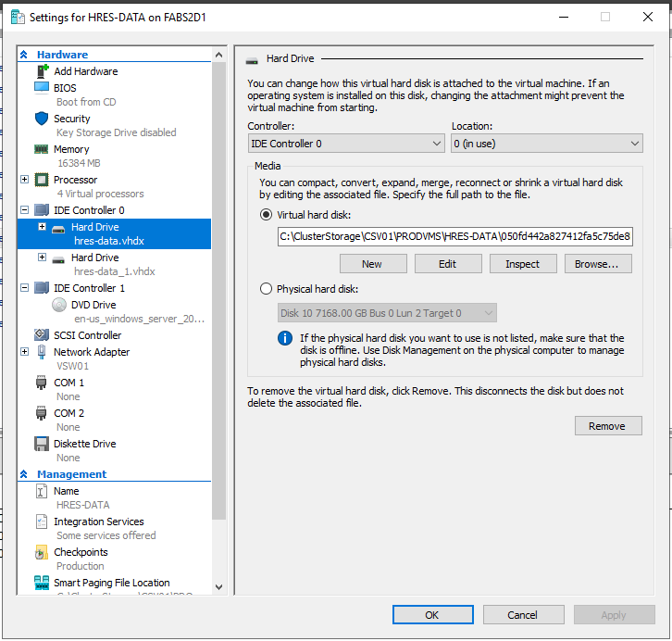Collapse the IDE Controller 1 node

pyautogui.click(x=25, y=288)
